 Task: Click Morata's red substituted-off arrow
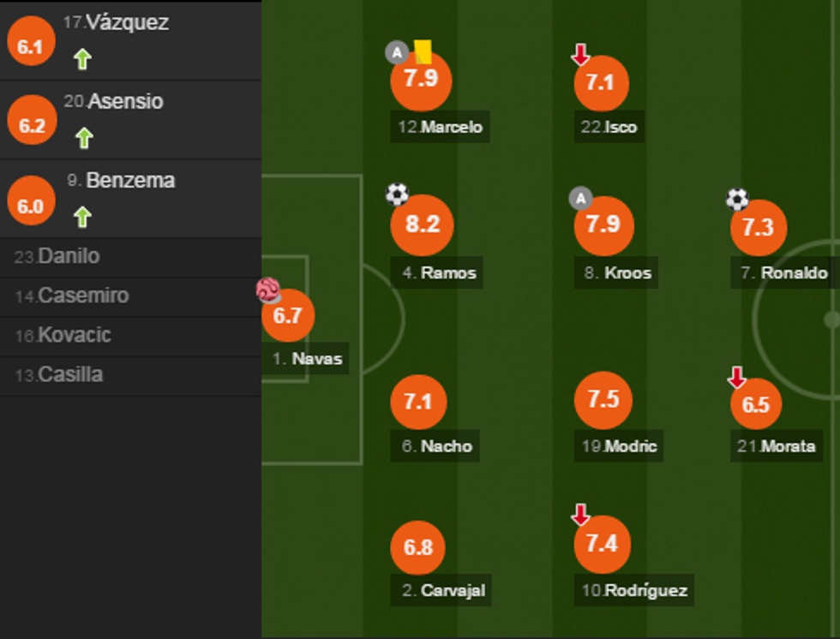(x=736, y=377)
